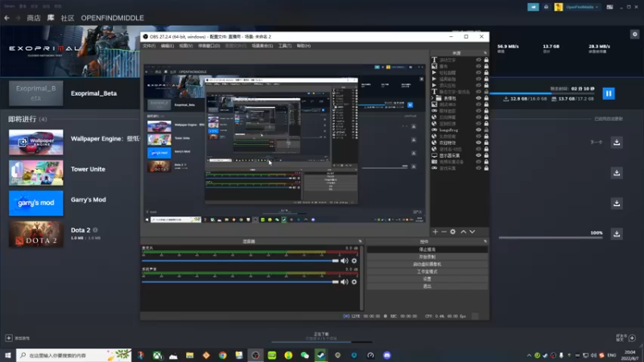Click the 退出 exit button in OBS
The height and width of the screenshot is (362, 644).
427,286
